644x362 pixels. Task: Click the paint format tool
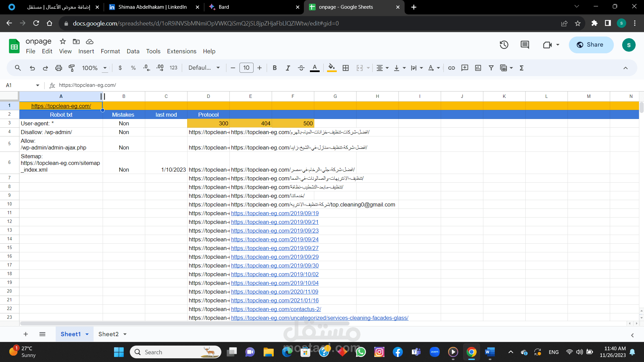[x=71, y=68]
